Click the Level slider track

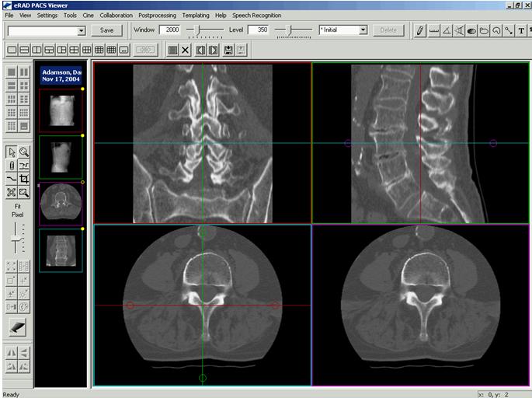(289, 30)
